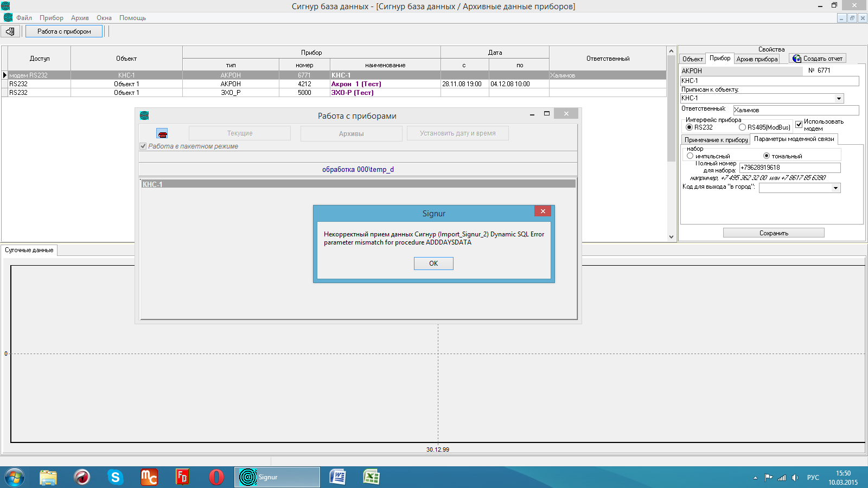Select the импульсный dialing option
The height and width of the screenshot is (488, 868).
[x=690, y=156]
